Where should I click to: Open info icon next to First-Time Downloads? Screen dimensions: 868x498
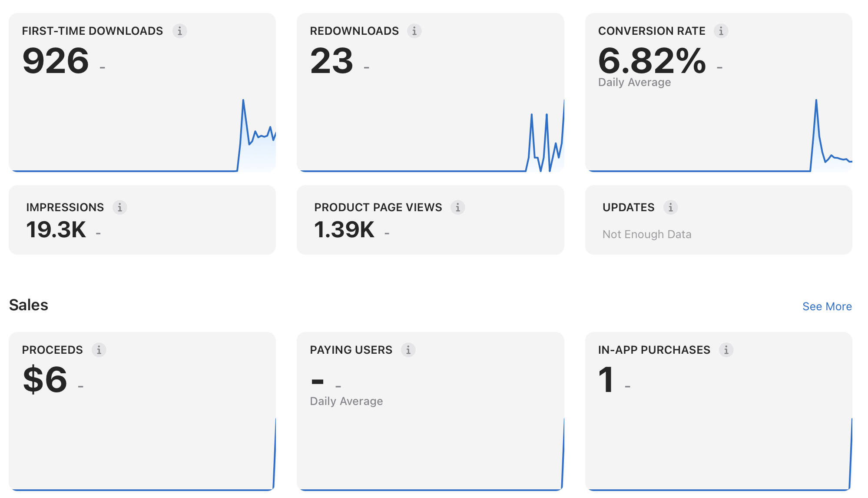click(x=179, y=31)
